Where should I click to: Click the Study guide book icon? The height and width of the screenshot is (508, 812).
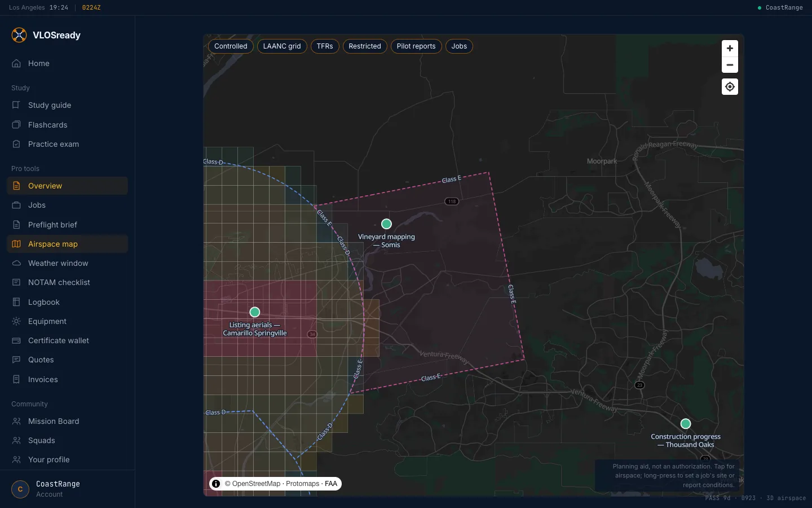pyautogui.click(x=16, y=105)
